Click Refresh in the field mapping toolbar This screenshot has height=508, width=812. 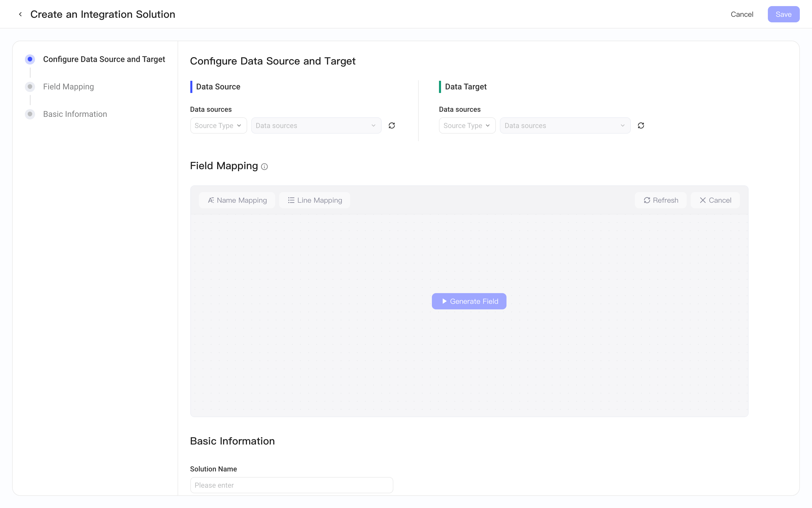pos(661,200)
